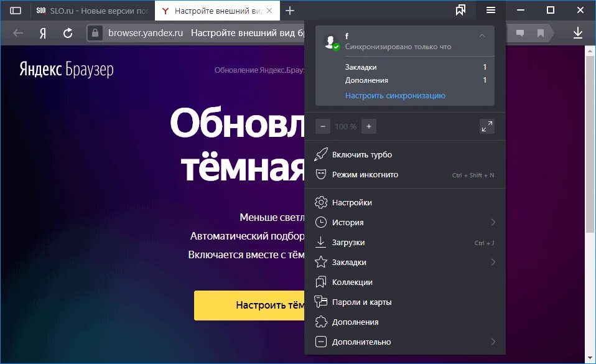This screenshot has height=364, width=596.
Task: Open 'Дополнительно' menu item
Action: (405, 342)
